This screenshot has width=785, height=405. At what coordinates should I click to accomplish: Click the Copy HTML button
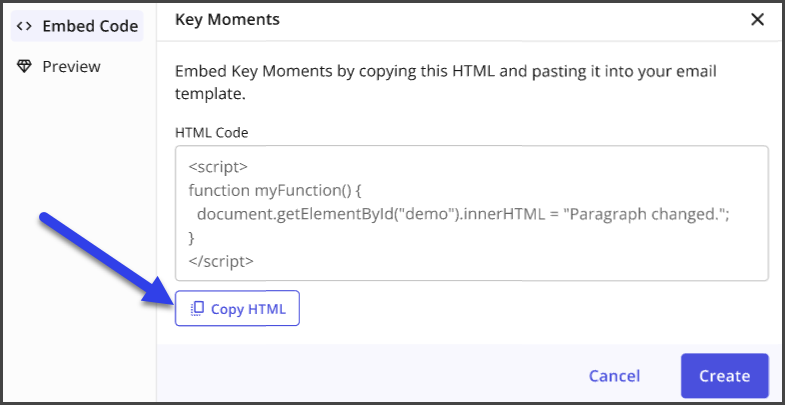tap(237, 308)
